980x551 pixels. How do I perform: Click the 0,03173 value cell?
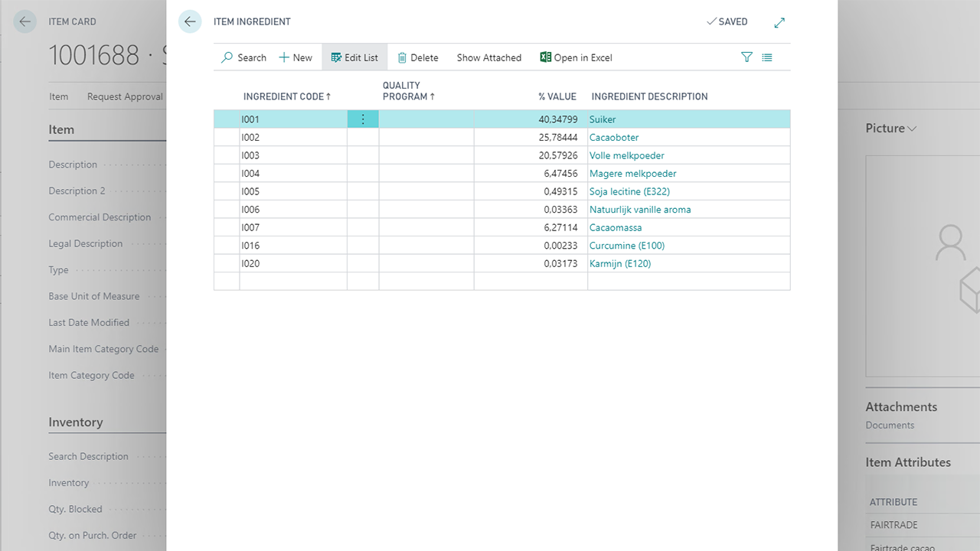click(531, 263)
